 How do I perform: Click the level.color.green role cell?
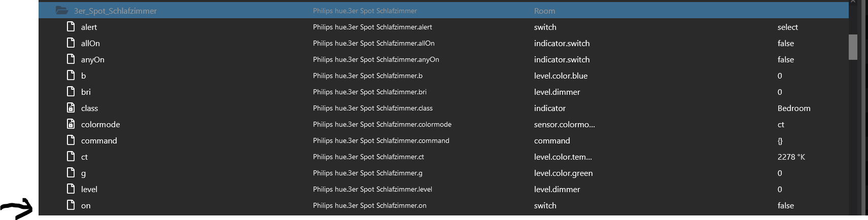coord(563,173)
